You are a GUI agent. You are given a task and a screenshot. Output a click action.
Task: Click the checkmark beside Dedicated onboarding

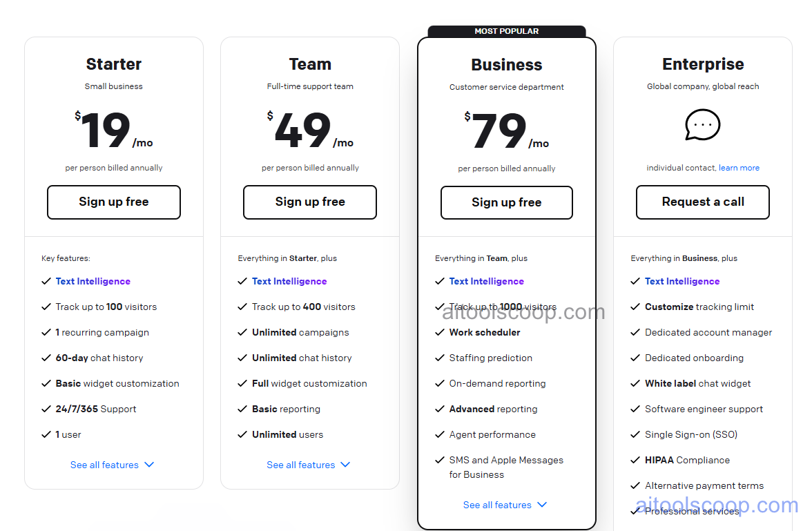635,358
